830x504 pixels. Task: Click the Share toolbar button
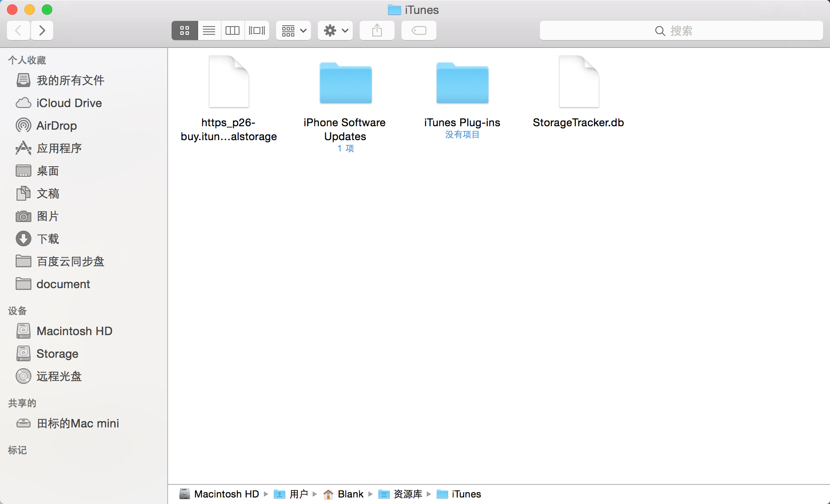click(377, 30)
